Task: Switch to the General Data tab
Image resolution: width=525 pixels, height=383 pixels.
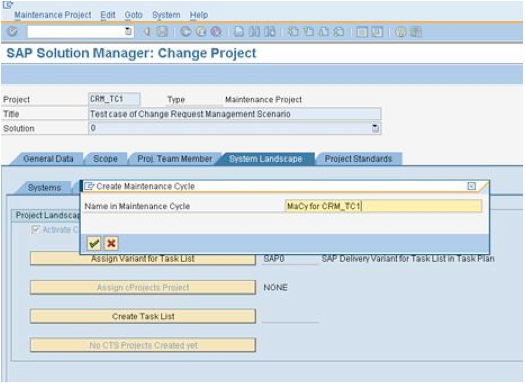Action: 48,159
